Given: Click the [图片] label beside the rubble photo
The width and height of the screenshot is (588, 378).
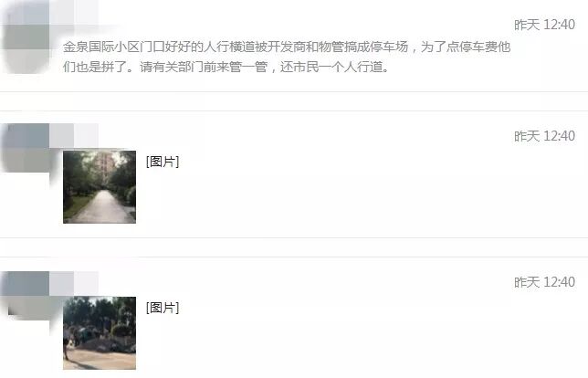Looking at the screenshot, I should coord(163,308).
